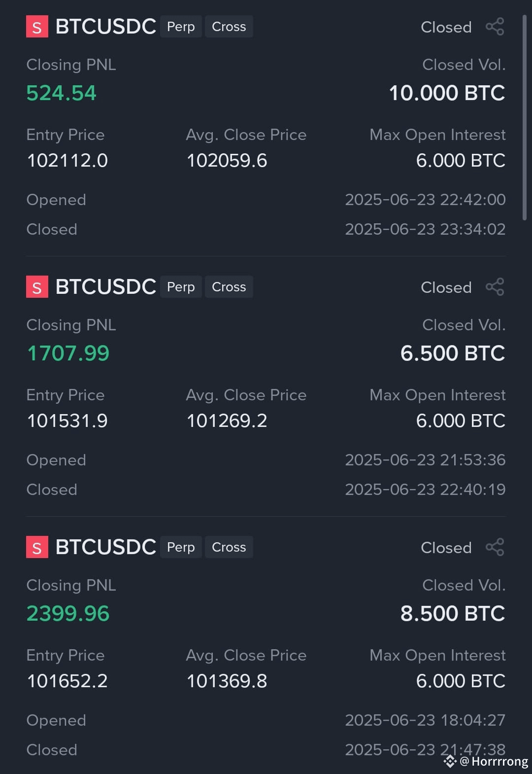Click Closed status of first position

point(446,27)
